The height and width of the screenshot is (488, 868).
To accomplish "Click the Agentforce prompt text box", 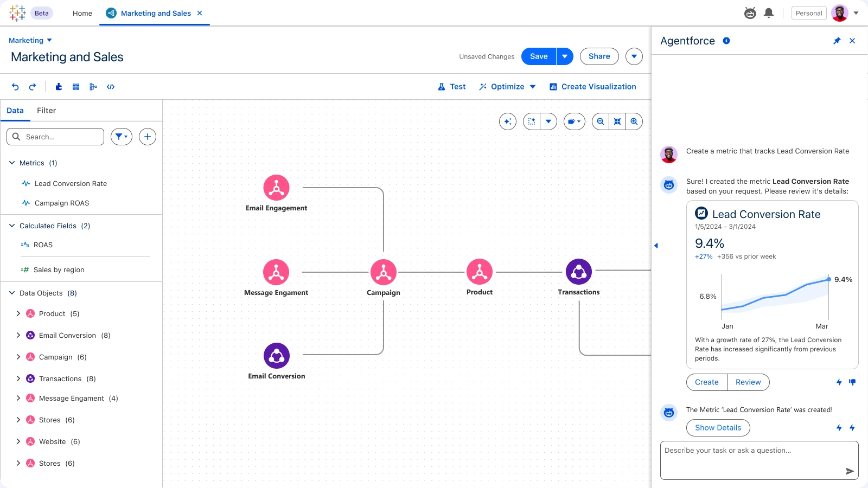I will 759,460.
